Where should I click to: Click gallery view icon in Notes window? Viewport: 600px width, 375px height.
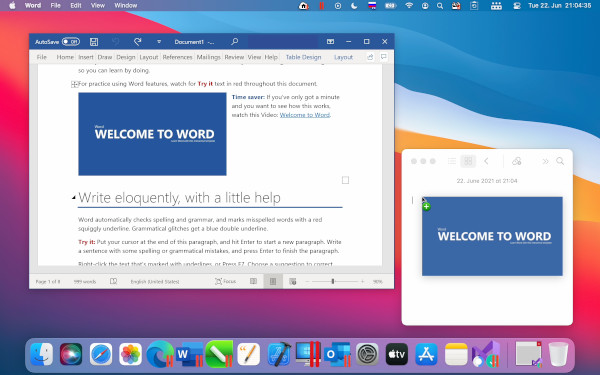pyautogui.click(x=468, y=161)
